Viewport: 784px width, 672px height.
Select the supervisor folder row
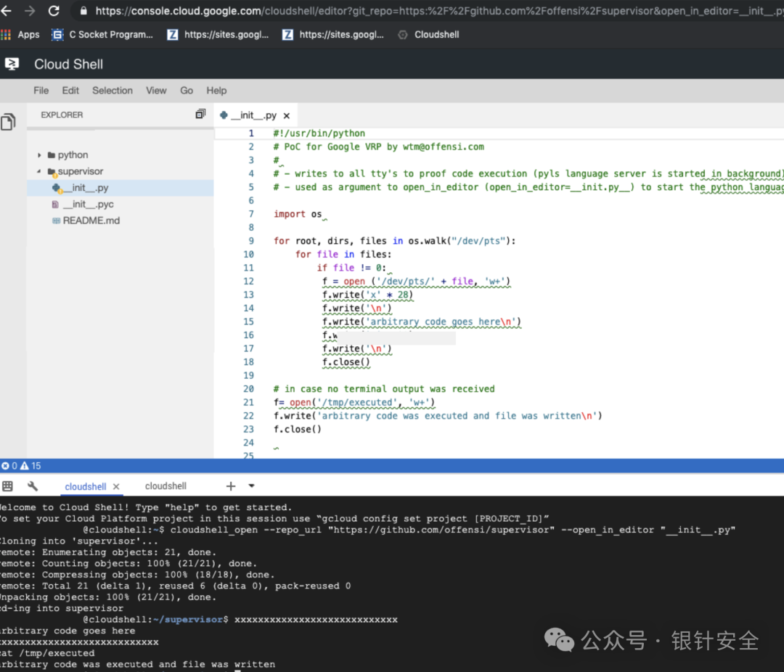click(x=120, y=171)
